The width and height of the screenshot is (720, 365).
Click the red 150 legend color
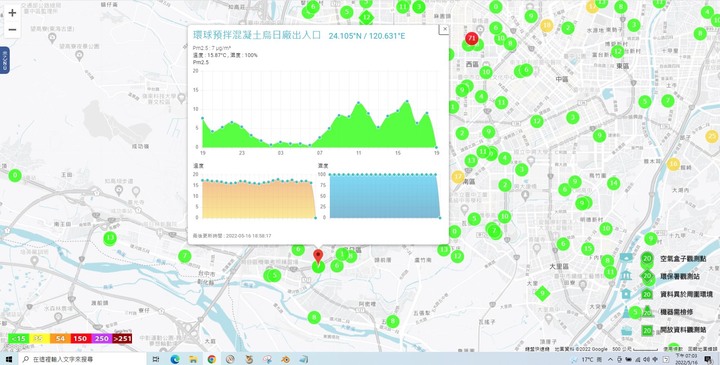80,339
